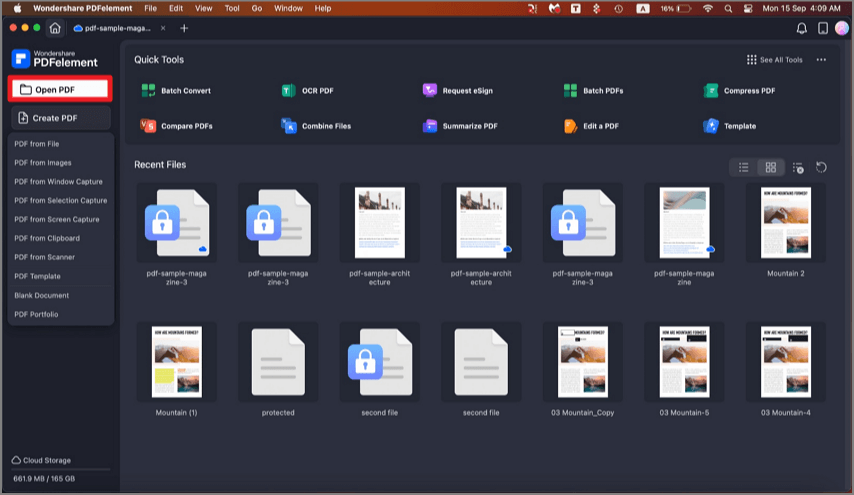854x495 pixels.
Task: Open the 03 Mountain-5 thumbnail
Action: [x=684, y=362]
